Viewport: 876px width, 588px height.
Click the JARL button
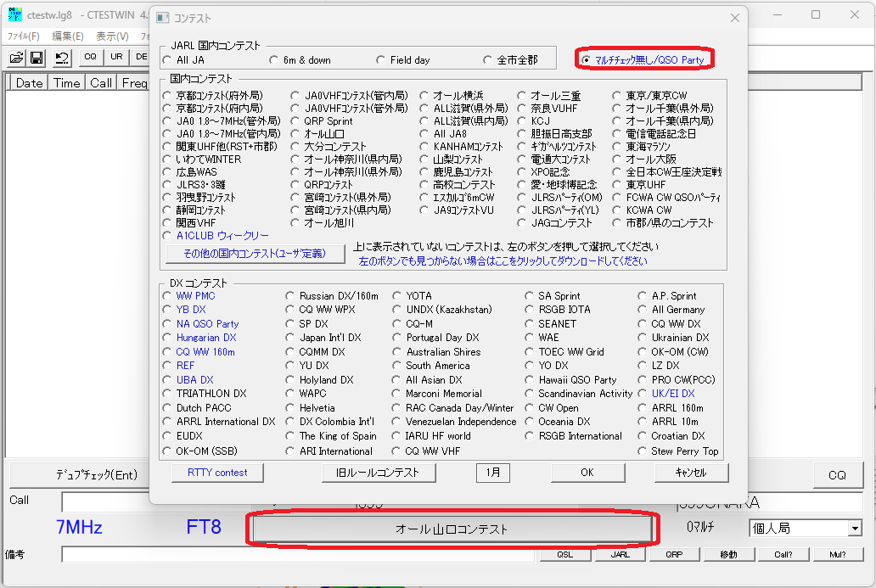click(x=620, y=555)
